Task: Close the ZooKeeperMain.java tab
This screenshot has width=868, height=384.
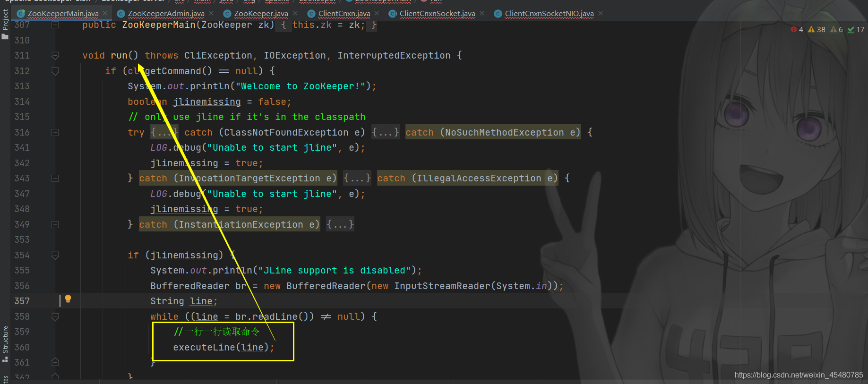Action: (105, 13)
